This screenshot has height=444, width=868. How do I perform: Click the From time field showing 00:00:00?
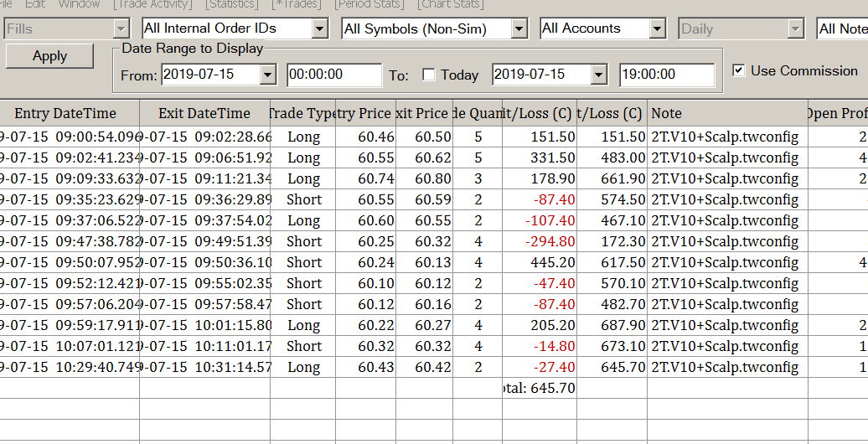[333, 75]
